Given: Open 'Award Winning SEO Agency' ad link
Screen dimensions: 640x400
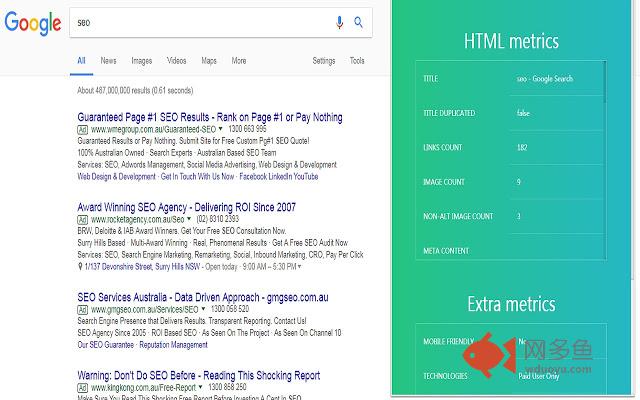Looking at the screenshot, I should (187, 207).
